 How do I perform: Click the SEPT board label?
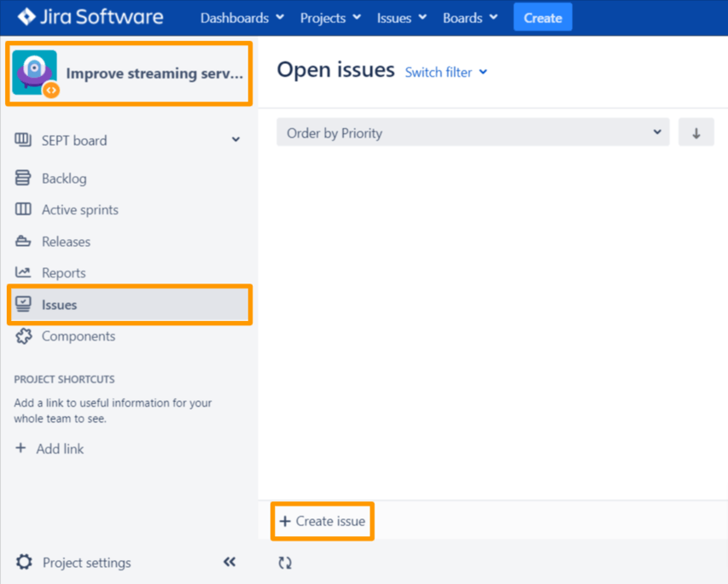74,140
